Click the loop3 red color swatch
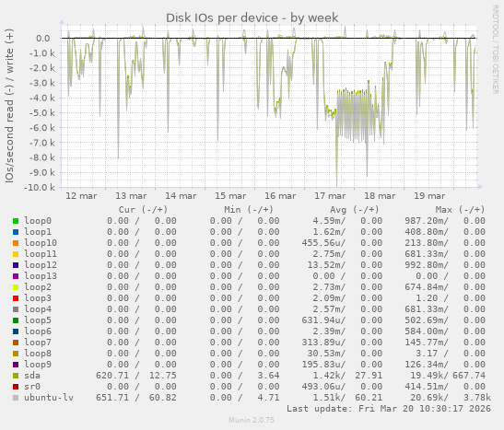504x430 pixels. (x=16, y=298)
